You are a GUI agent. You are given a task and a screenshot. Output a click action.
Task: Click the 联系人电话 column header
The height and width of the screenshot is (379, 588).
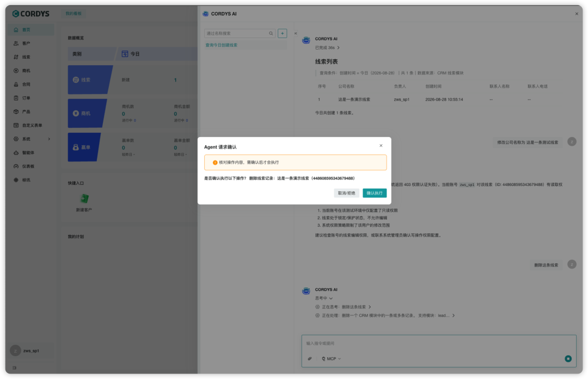[537, 86]
